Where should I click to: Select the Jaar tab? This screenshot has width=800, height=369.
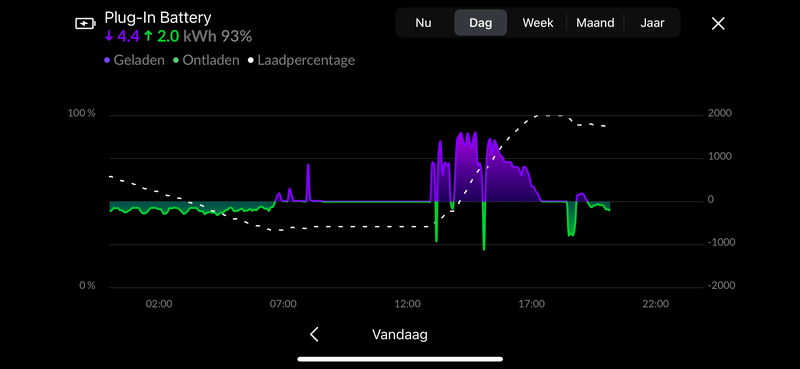coord(652,23)
